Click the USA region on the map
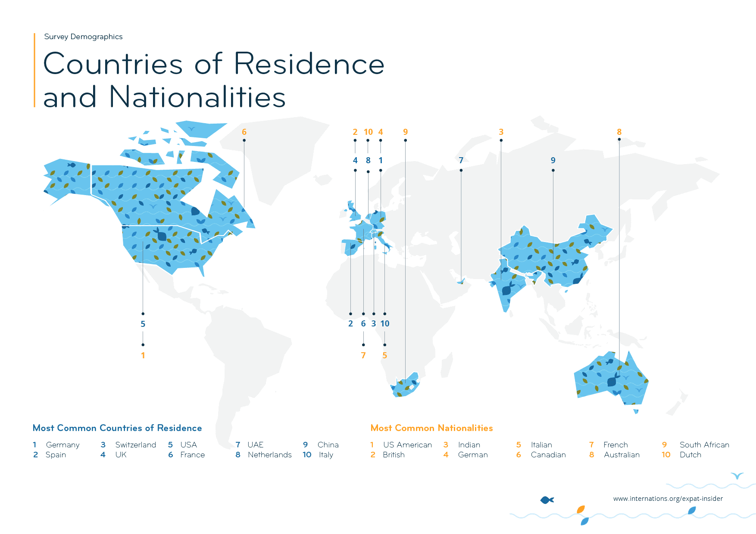 [x=168, y=250]
